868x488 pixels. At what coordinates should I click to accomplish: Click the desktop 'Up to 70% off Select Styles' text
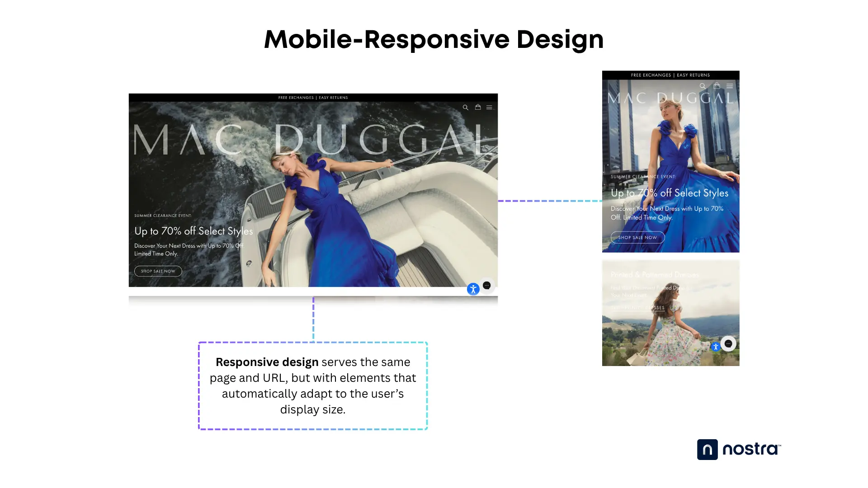pyautogui.click(x=193, y=231)
